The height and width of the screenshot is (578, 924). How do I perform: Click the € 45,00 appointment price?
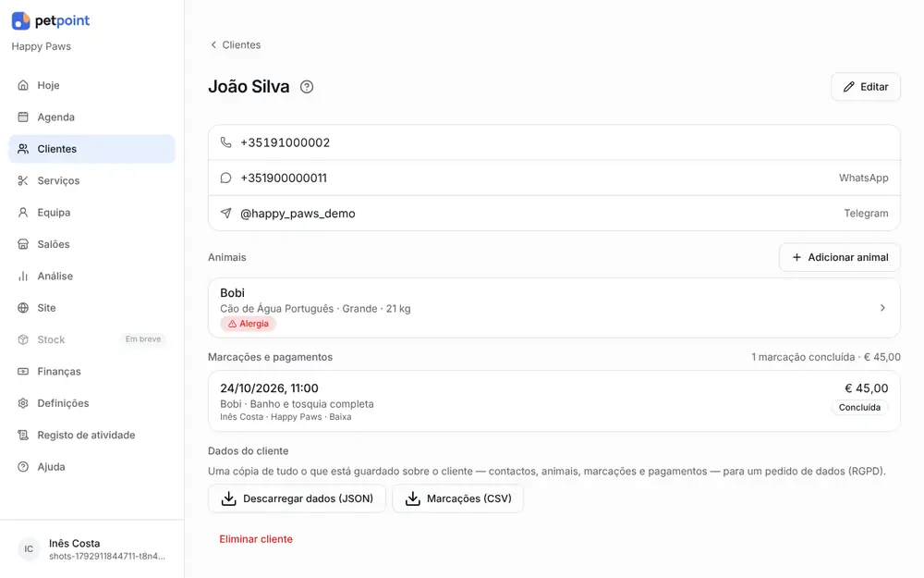pos(867,388)
